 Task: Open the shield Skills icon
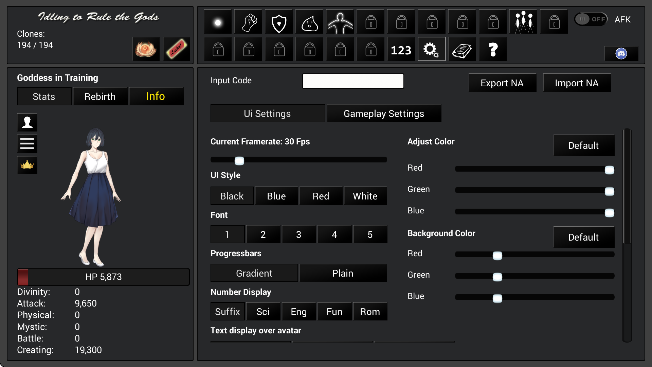point(279,22)
